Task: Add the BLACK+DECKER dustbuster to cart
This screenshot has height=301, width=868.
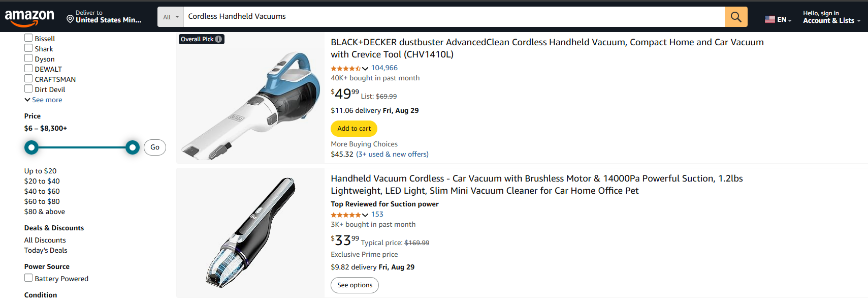Action: coord(353,128)
